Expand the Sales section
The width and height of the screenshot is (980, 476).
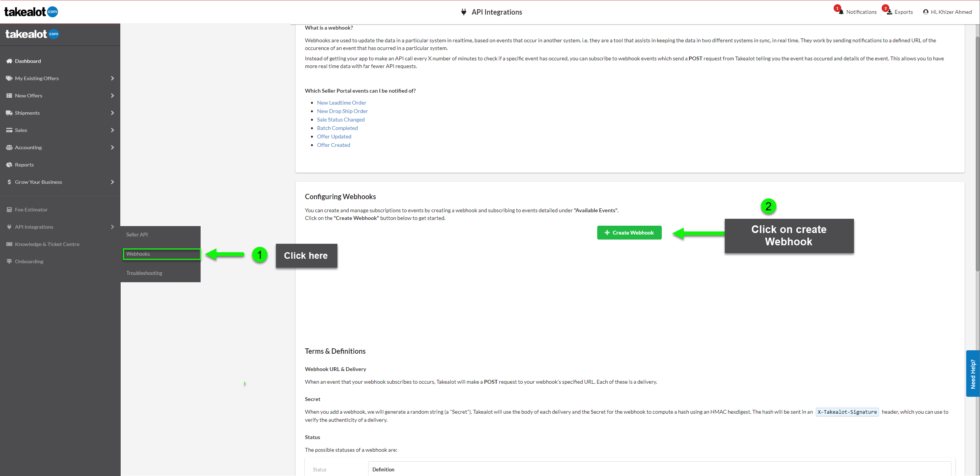tap(21, 130)
